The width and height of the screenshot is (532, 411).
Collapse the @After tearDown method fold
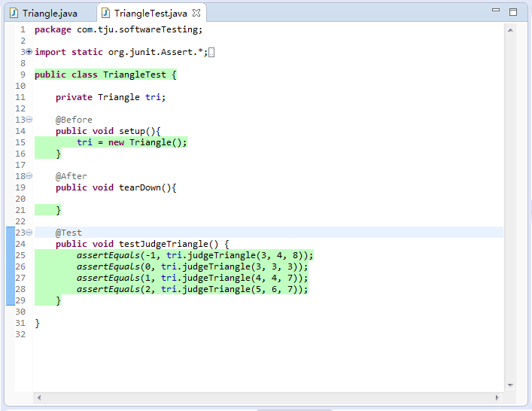pyautogui.click(x=29, y=176)
